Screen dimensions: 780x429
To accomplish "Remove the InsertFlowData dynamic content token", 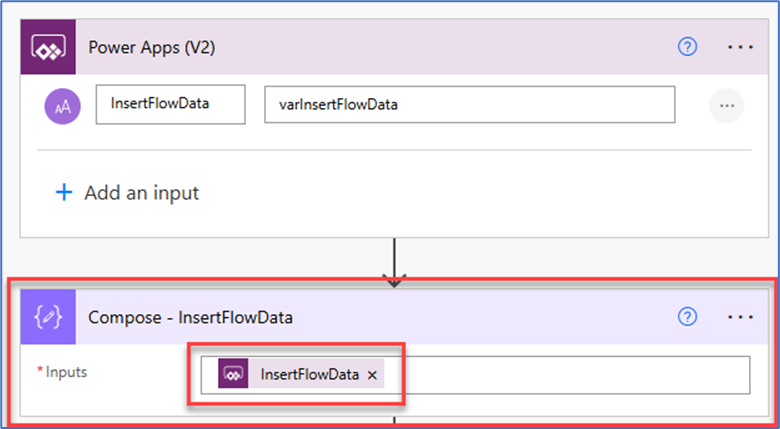I will pos(372,375).
